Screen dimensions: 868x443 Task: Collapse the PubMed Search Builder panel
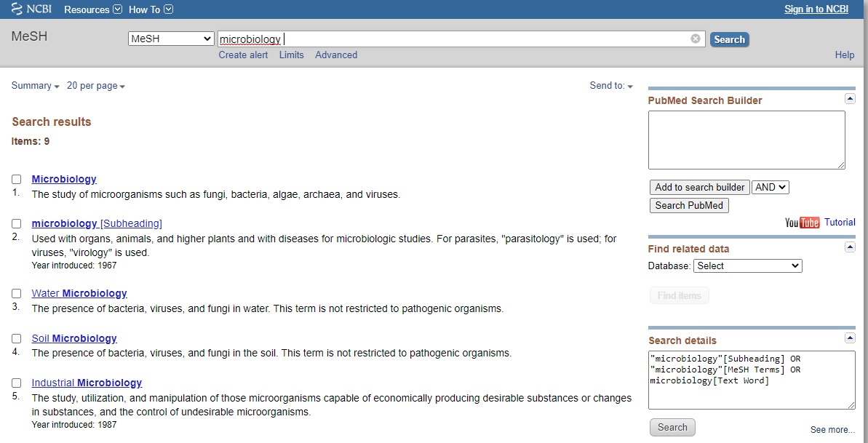click(850, 97)
